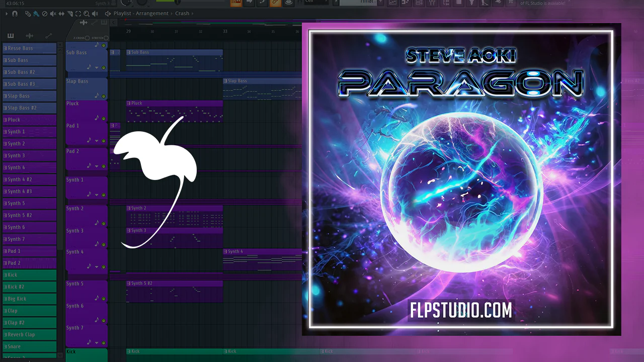Expand the Sub Bass track dropdown arrow

(x=97, y=67)
